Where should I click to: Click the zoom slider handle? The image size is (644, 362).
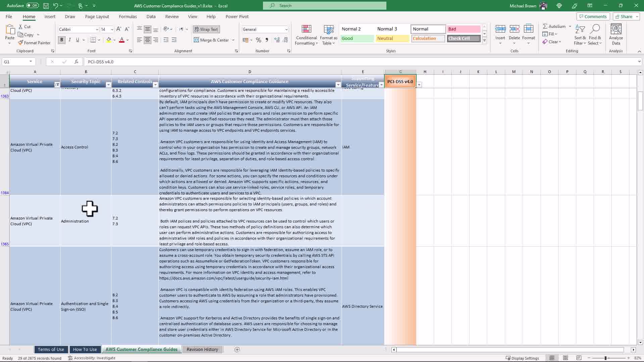tap(605, 358)
